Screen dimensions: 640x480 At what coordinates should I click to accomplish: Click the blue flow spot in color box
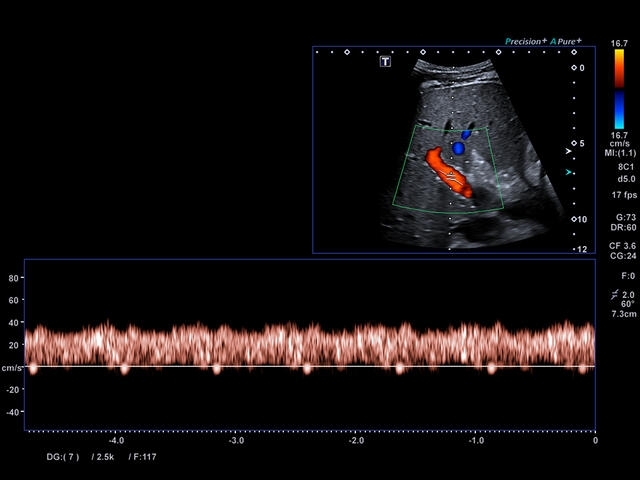point(458,148)
